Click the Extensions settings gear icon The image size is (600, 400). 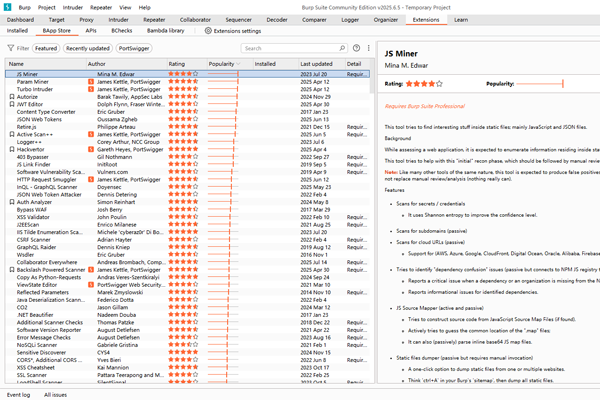click(208, 31)
